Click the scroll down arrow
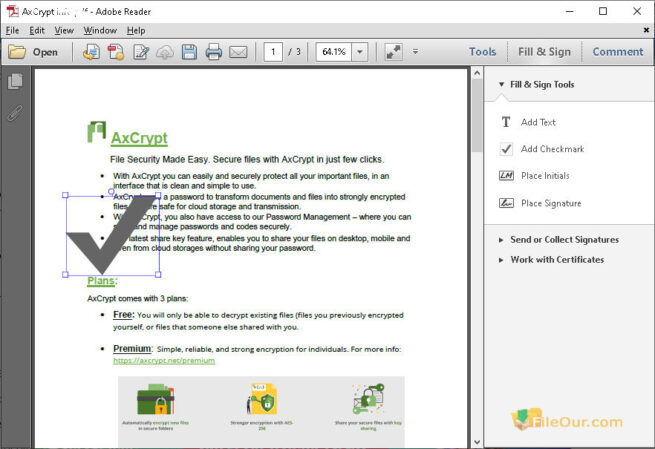The width and height of the screenshot is (655, 449). tap(477, 442)
